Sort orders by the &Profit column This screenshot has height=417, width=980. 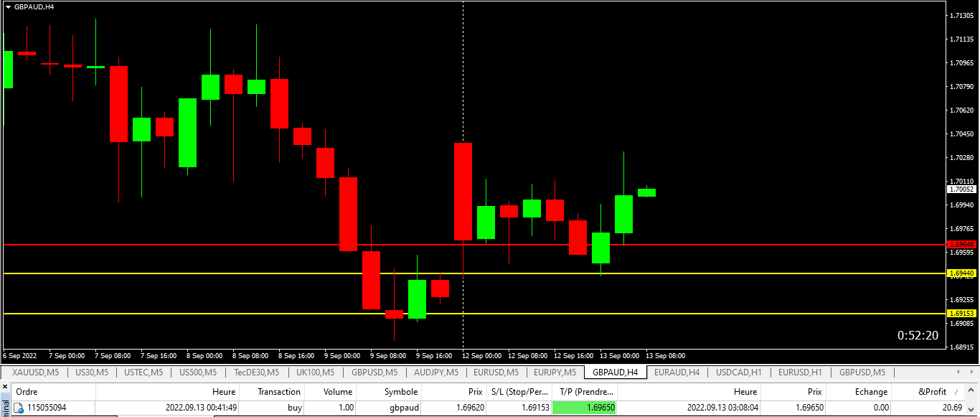point(932,392)
